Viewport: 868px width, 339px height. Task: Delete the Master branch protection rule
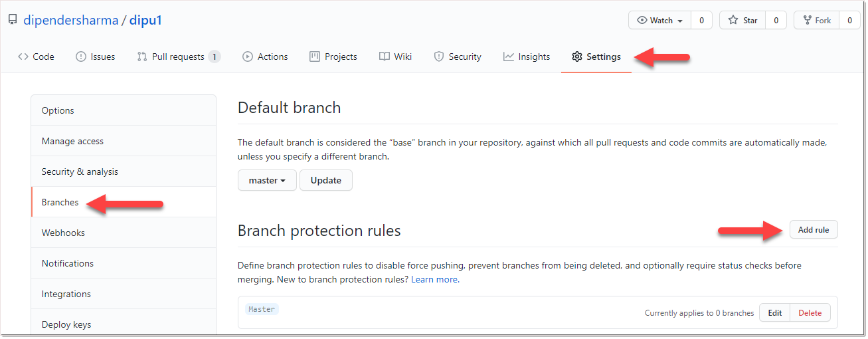tap(810, 313)
